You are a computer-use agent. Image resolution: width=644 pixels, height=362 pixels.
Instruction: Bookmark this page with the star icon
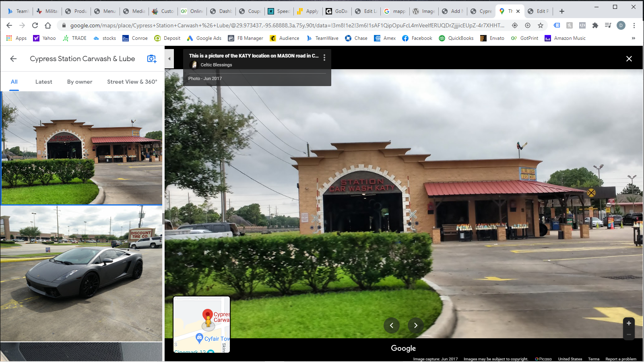[x=541, y=25]
